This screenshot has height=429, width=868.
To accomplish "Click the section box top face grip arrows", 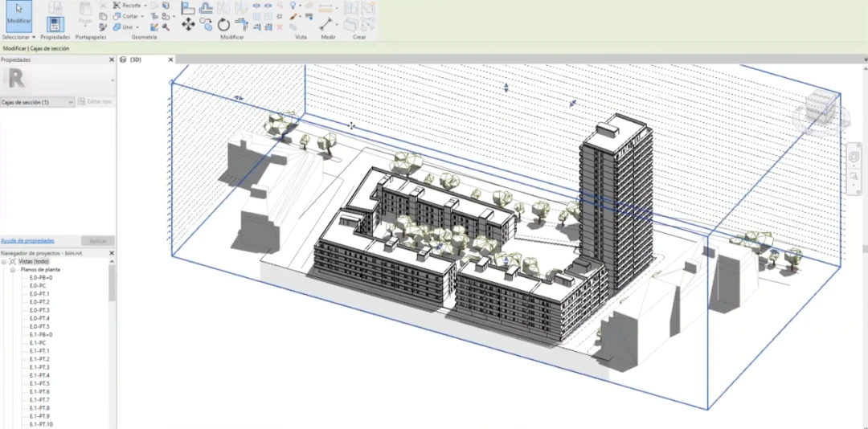I will tap(506, 88).
